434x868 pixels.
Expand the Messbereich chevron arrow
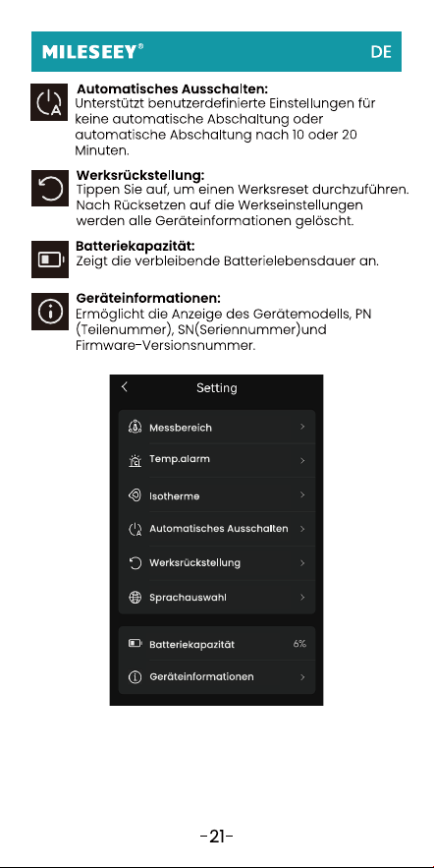302,427
